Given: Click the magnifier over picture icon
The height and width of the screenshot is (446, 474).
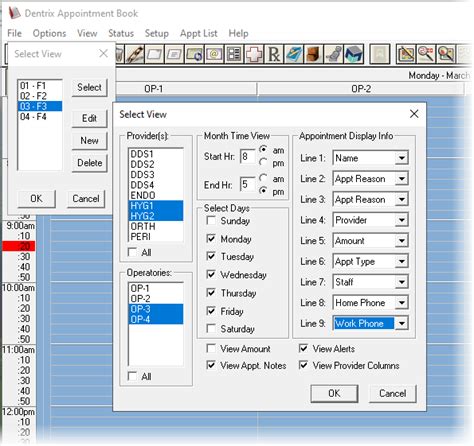Looking at the screenshot, I should click(x=446, y=54).
